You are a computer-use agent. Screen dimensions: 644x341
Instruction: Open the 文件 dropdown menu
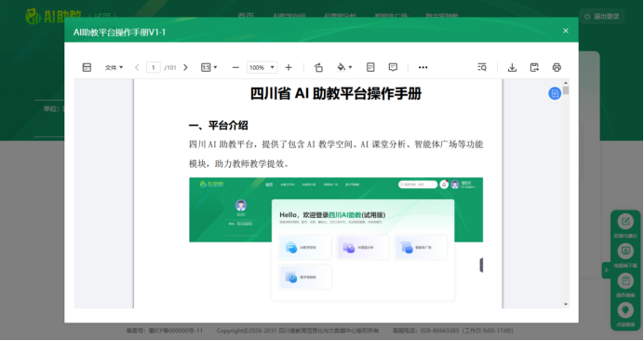114,67
